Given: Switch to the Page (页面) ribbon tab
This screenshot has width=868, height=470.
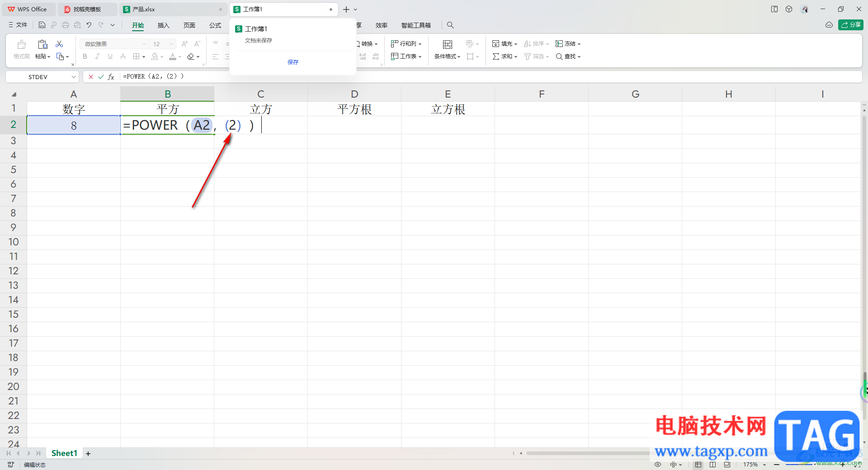Looking at the screenshot, I should point(189,25).
